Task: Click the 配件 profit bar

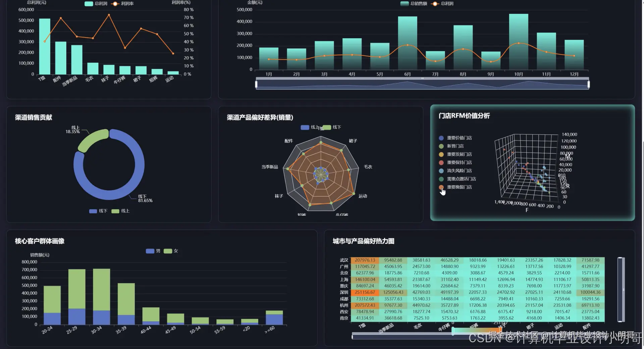Action: pos(61,58)
